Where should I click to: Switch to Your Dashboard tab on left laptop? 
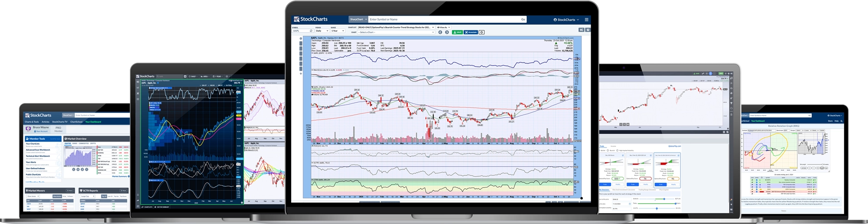coord(93,122)
